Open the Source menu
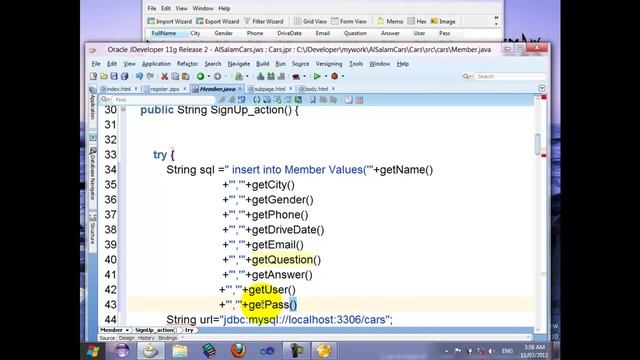 300,64
